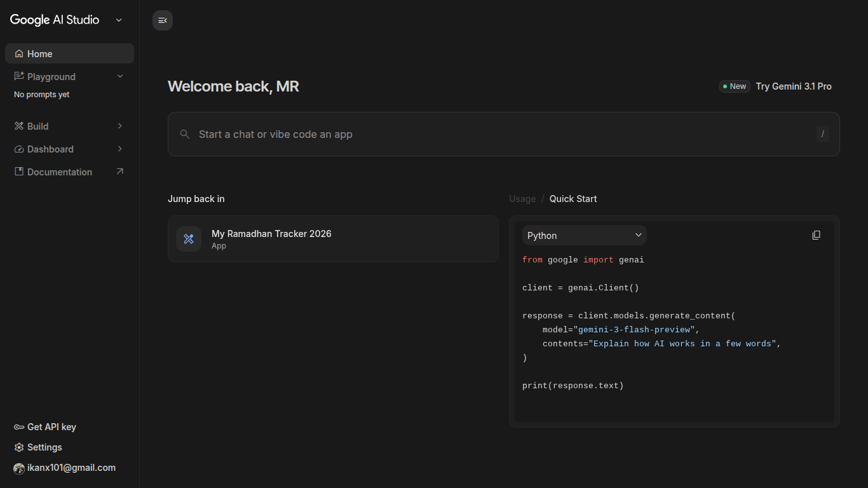Focus the Start a chat input field
868x488 pixels.
504,134
